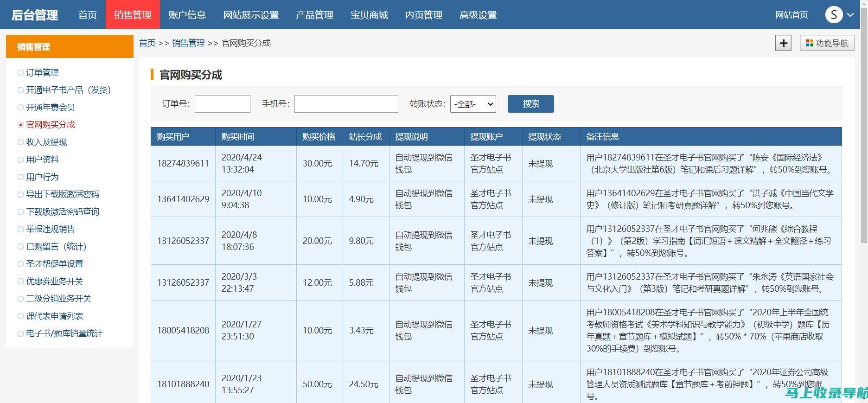Open 举报违规销售 sidebar item
This screenshot has height=403, width=868.
[50, 229]
